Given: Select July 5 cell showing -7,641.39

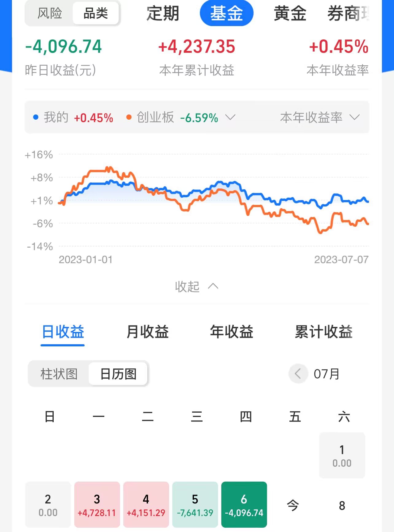Looking at the screenshot, I should [x=195, y=505].
